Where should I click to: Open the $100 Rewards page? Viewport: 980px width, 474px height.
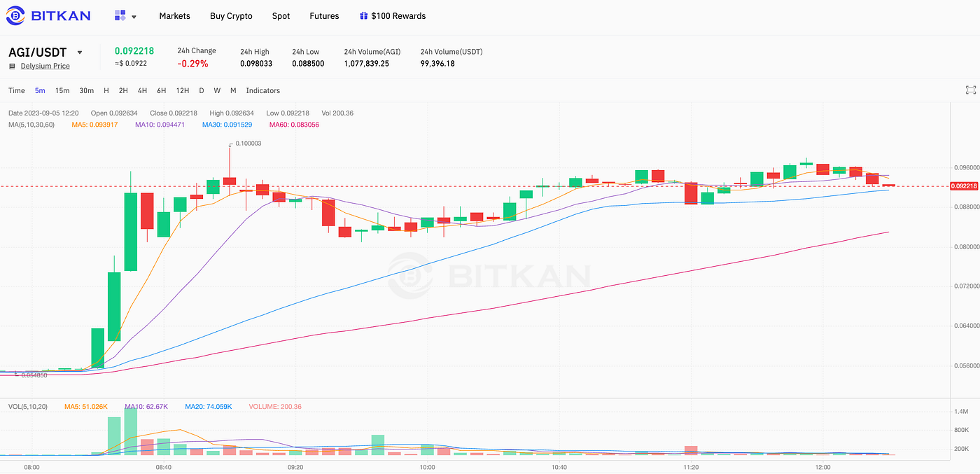(399, 15)
